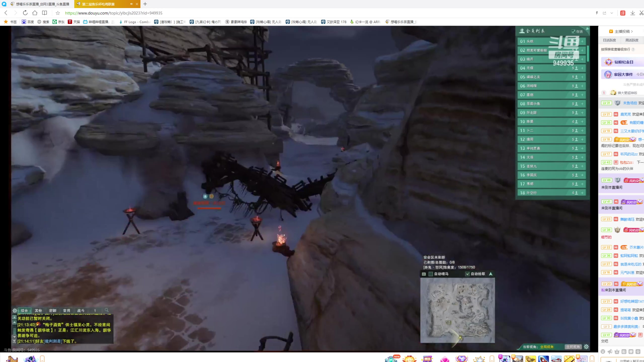This screenshot has width=644, height=362.
Task: Click the 全局视角 view button
Action: 573,347
